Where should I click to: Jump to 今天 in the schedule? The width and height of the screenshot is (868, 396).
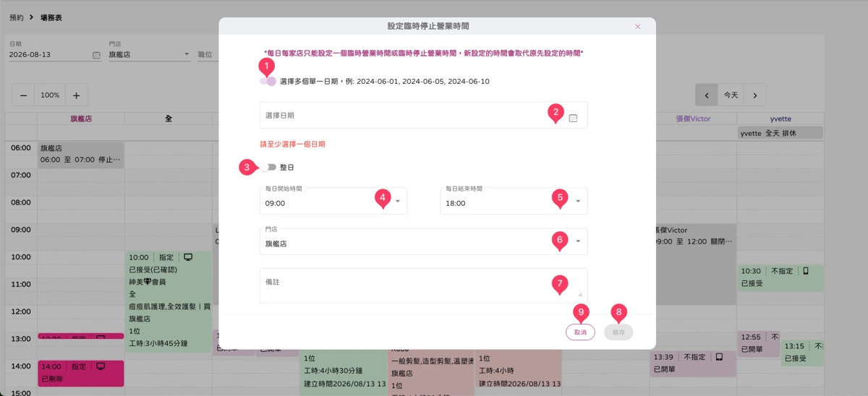[x=731, y=95]
